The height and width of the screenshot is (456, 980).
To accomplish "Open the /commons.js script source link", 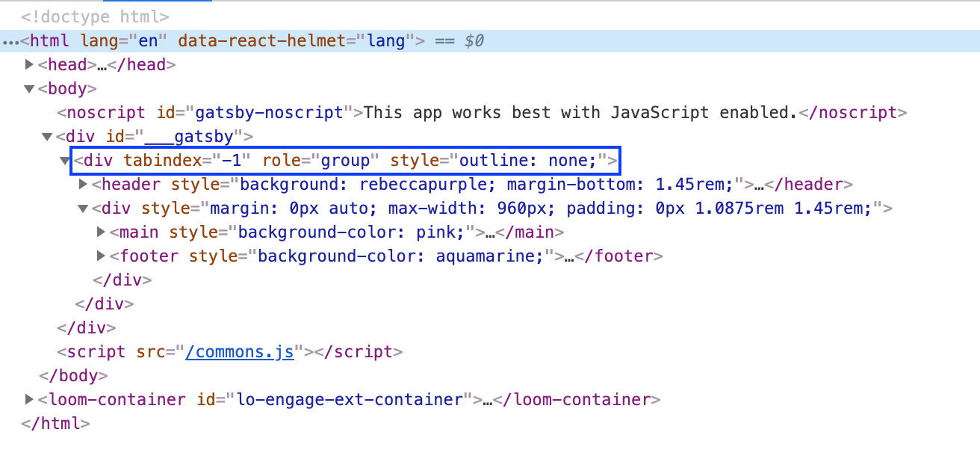I will (x=240, y=351).
